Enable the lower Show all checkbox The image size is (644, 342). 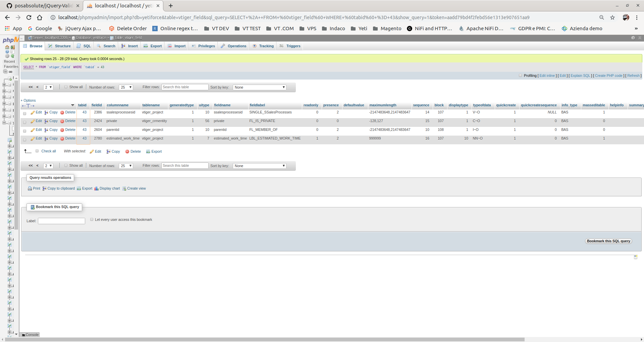coord(66,165)
